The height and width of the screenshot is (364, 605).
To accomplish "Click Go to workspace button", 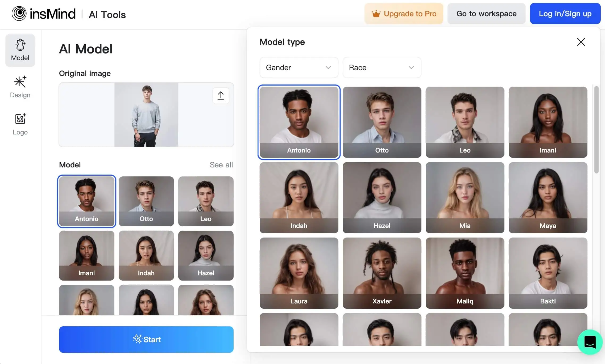I will click(486, 14).
